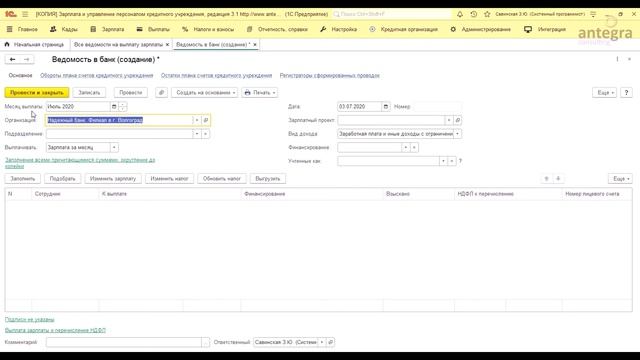
Task: Open the history clock icon
Action: (473, 14)
